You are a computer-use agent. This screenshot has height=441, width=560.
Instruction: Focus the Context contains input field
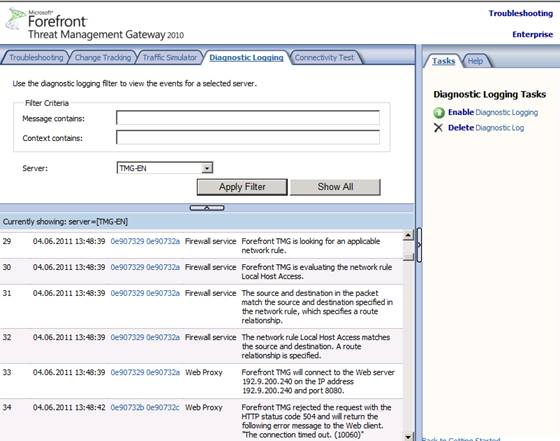[248, 137]
